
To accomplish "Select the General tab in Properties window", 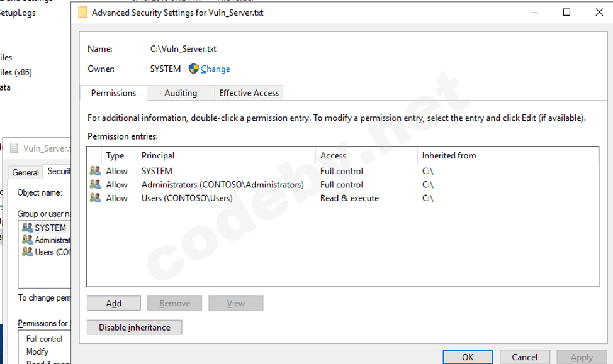I will tap(26, 172).
